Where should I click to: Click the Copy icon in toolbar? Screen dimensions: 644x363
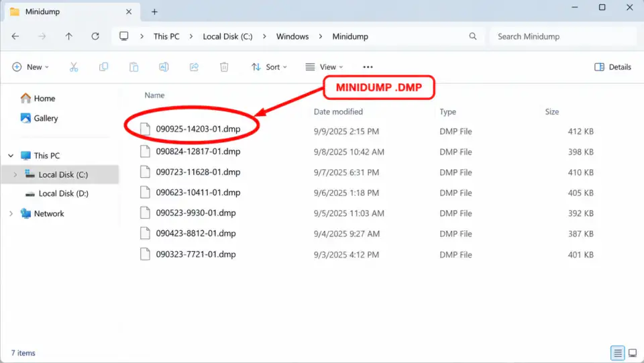click(103, 67)
